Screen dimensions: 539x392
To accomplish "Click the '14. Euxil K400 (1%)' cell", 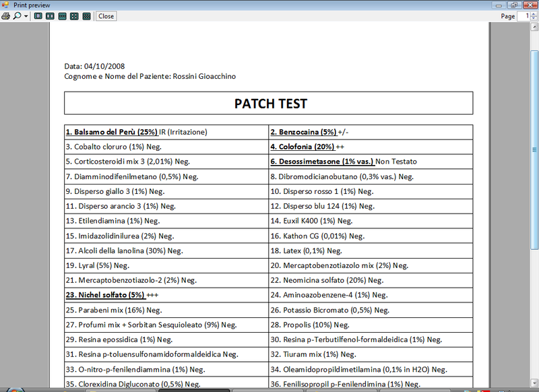I will 371,221.
